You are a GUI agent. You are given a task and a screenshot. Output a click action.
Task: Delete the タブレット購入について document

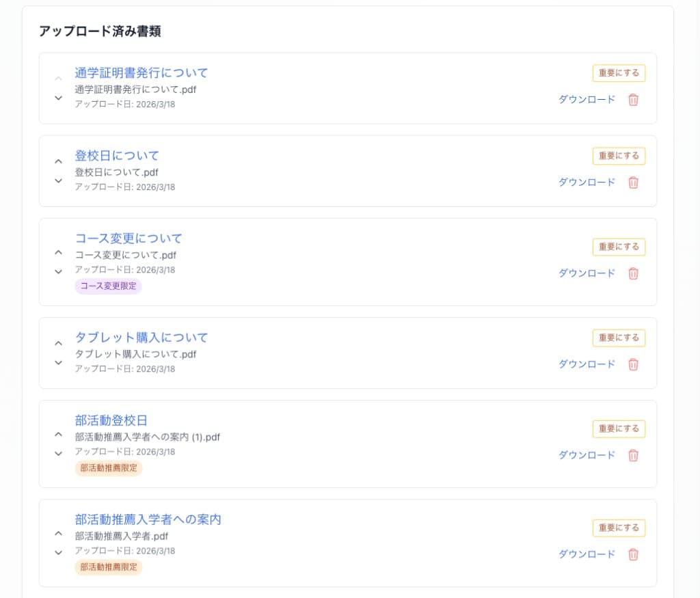tap(633, 364)
